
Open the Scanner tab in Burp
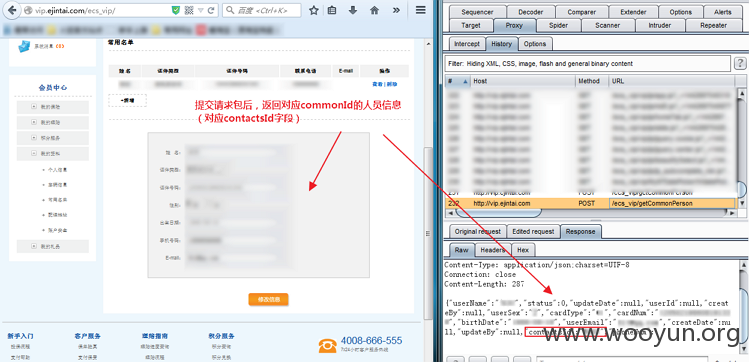coord(607,25)
